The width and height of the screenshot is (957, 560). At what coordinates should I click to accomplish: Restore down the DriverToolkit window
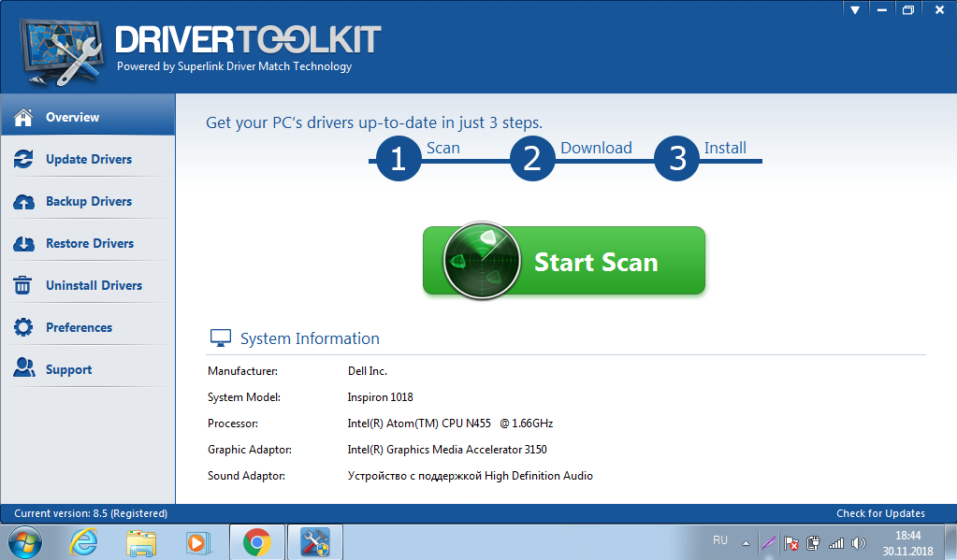click(908, 9)
